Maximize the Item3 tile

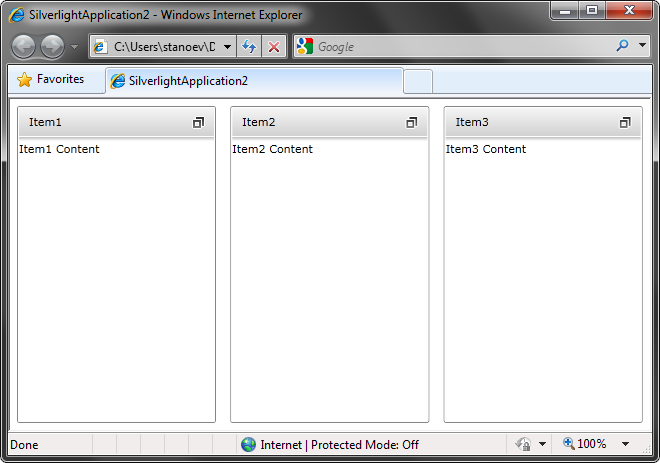(x=625, y=122)
